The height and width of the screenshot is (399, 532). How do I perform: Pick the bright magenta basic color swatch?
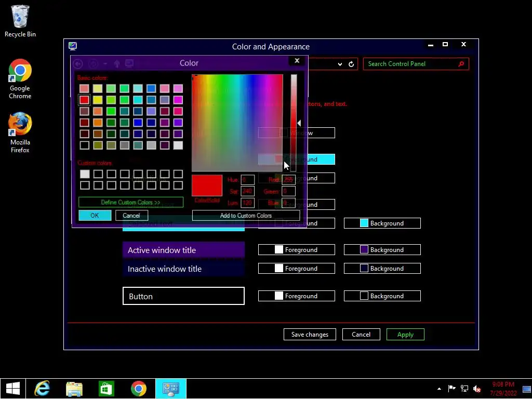click(178, 100)
